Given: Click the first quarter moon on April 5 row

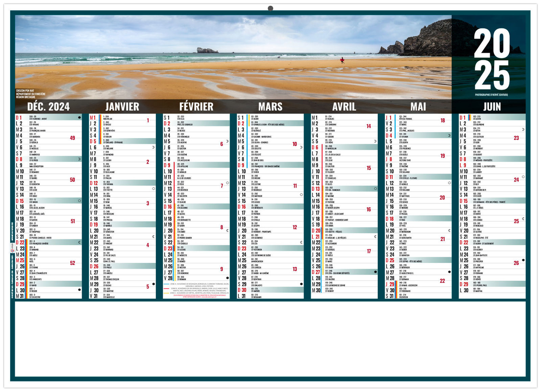Looking at the screenshot, I should (x=375, y=141).
